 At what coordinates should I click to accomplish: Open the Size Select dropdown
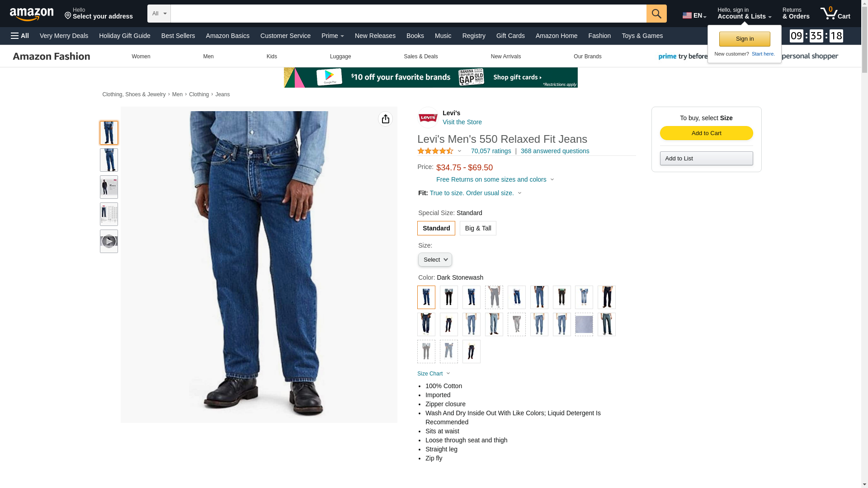pyautogui.click(x=435, y=260)
